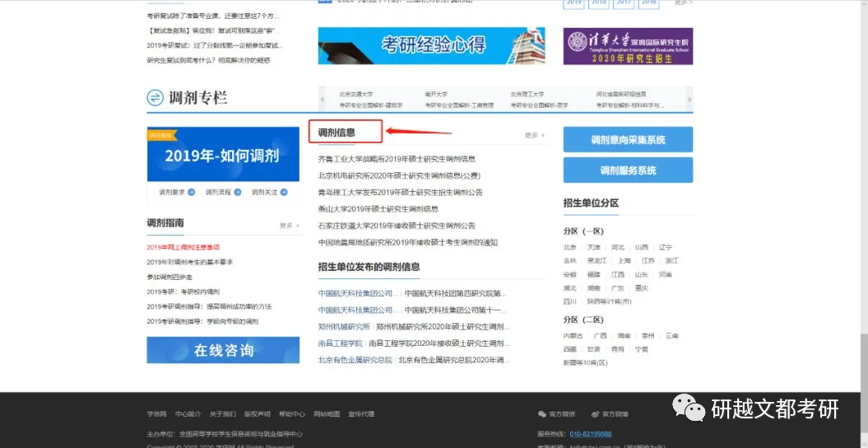868x448 pixels.
Task: Open 2019年对调剂考生的基本要求
Action: 190,262
